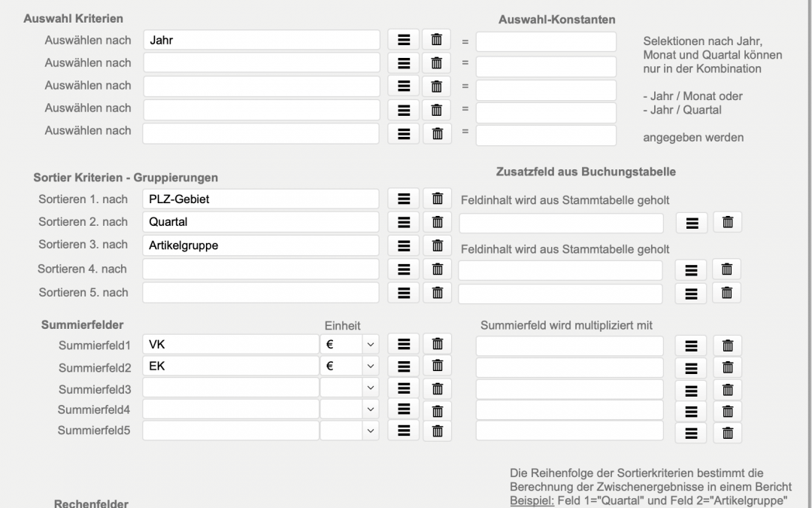The height and width of the screenshot is (508, 812).
Task: Delete the Summierfeld2 EK entry
Action: pos(437,367)
